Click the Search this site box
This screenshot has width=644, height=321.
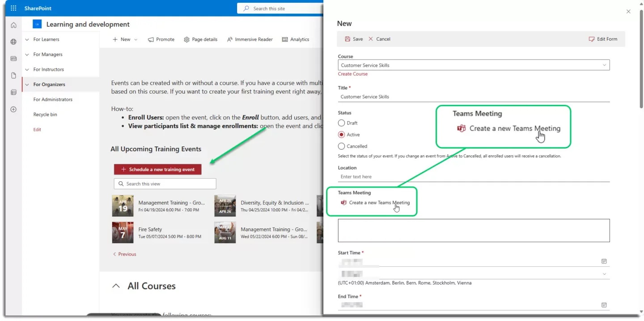[280, 9]
